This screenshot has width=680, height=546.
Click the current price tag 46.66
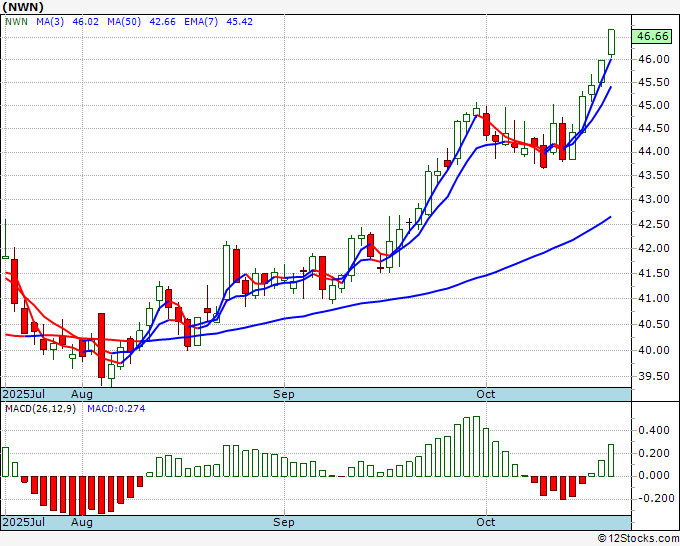(652, 36)
